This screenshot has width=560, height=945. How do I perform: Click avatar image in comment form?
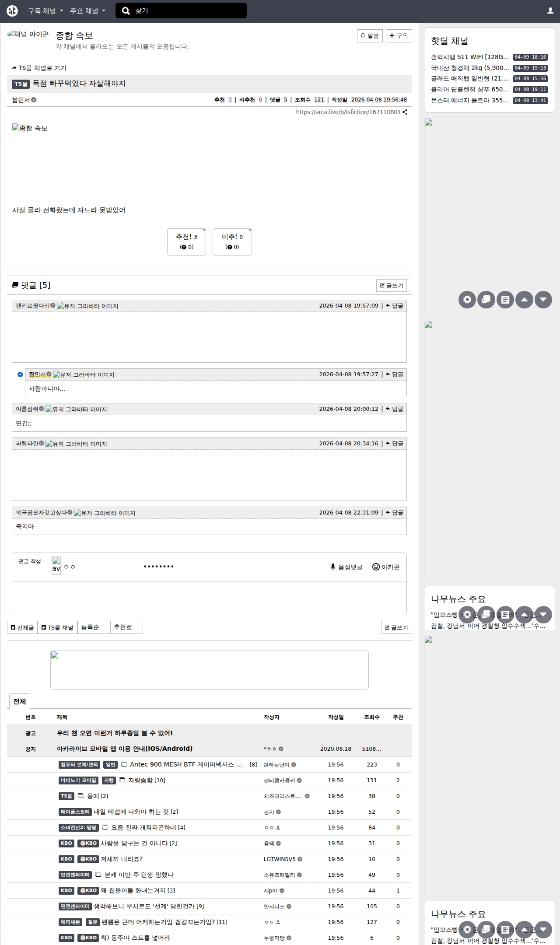click(x=56, y=565)
